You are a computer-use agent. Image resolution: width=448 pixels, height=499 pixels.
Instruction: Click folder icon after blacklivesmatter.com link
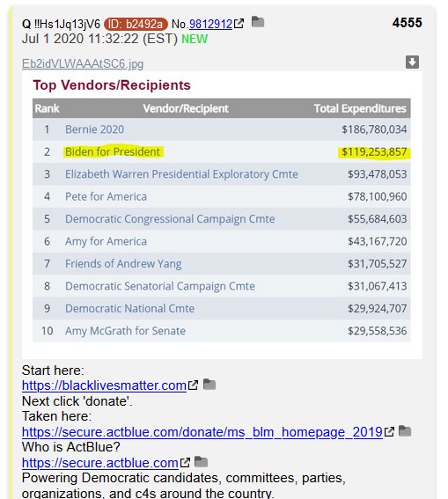[209, 385]
